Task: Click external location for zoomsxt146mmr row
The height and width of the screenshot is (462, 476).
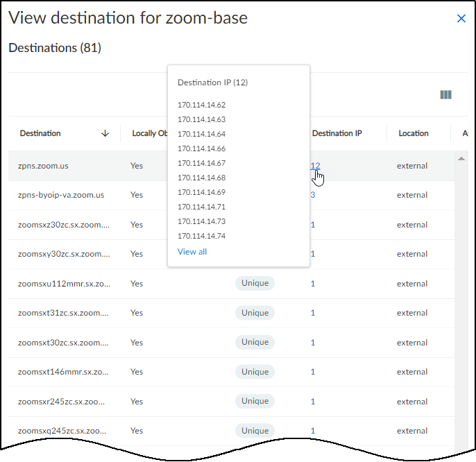Action: (x=412, y=372)
